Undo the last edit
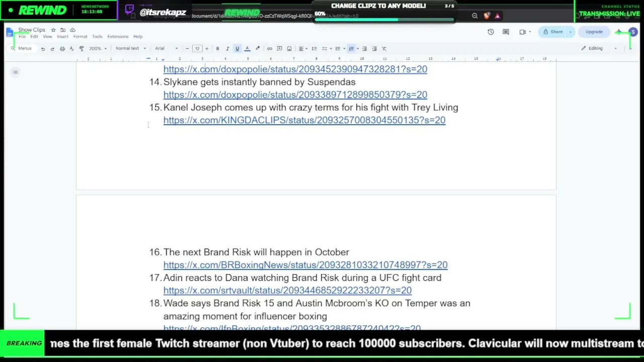This screenshot has width=644, height=362. tap(43, 49)
